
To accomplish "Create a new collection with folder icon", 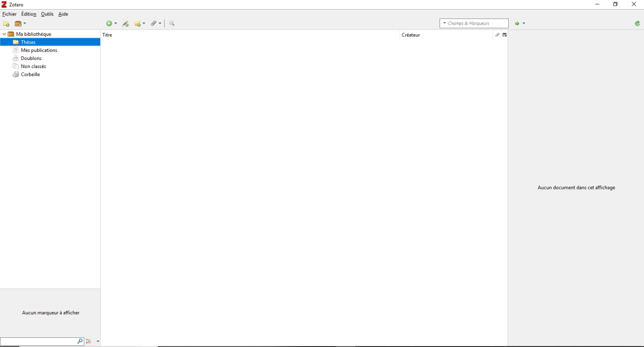I will [6, 24].
